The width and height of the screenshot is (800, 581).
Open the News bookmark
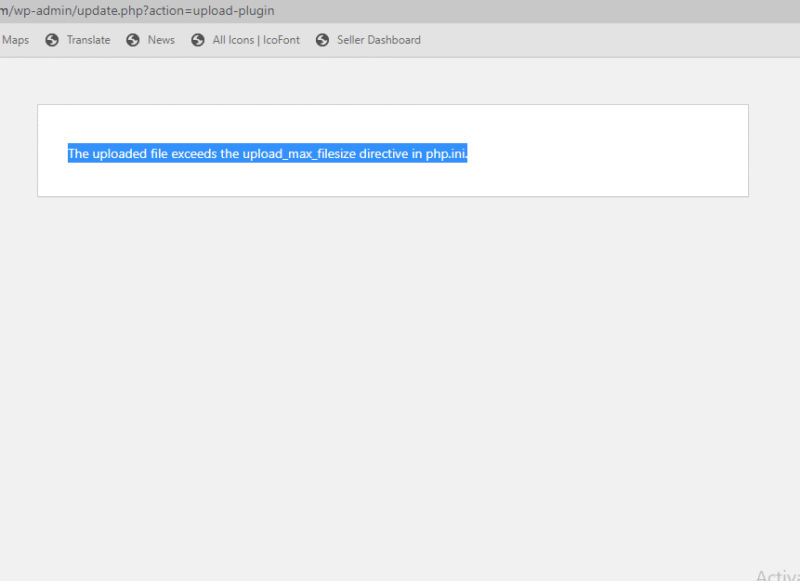pos(160,40)
